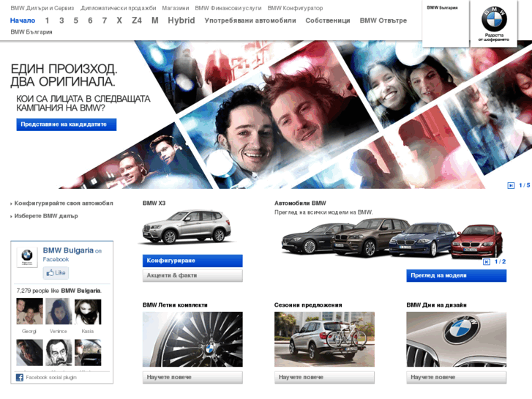The width and height of the screenshot is (532, 399).
Task: Open Дипломатически продажби link
Action: point(118,8)
